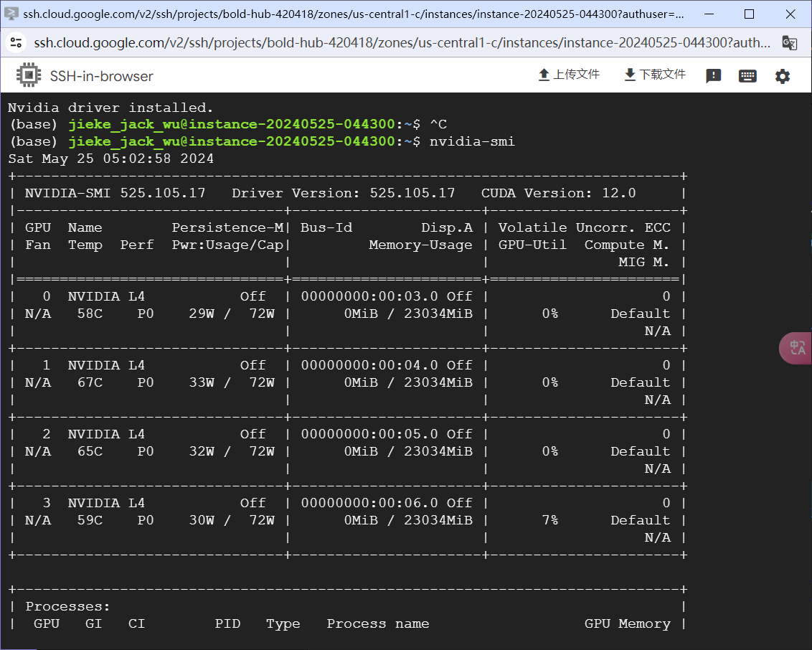Click the '33W' power usage value

(x=202, y=382)
